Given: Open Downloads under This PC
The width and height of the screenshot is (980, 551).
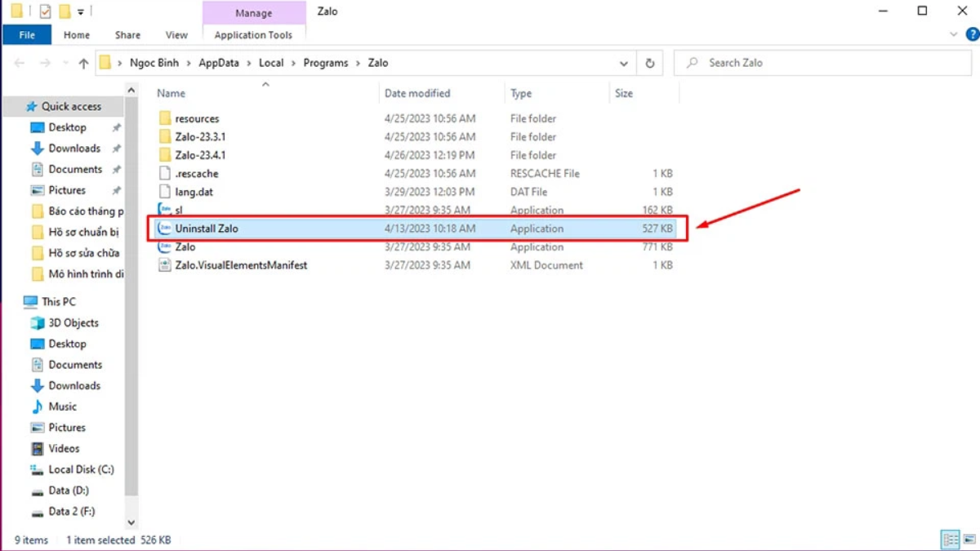Looking at the screenshot, I should [x=74, y=385].
